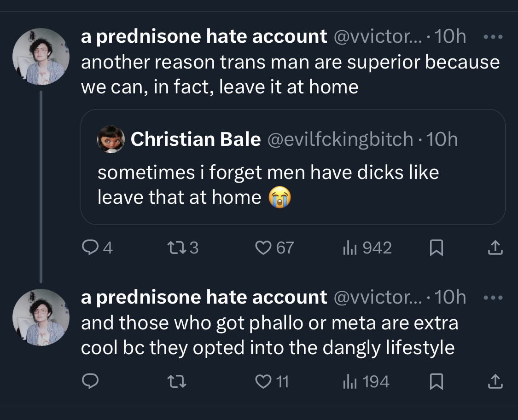Open the second tweet's author avatar

[x=41, y=317]
